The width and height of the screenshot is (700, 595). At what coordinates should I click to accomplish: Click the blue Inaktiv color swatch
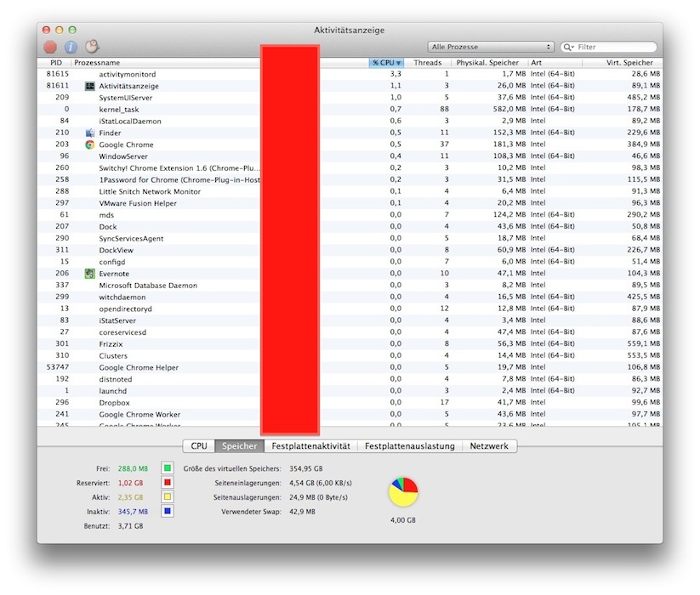[168, 511]
